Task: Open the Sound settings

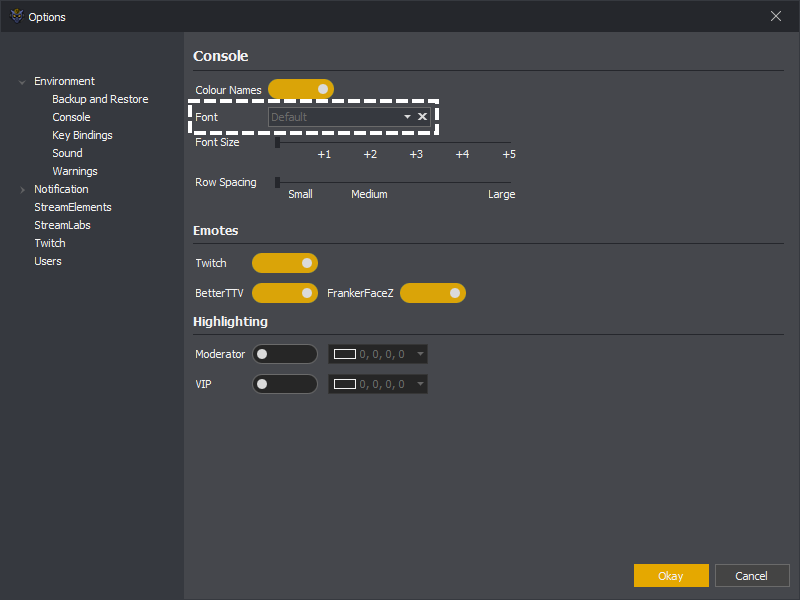Action: click(x=67, y=153)
